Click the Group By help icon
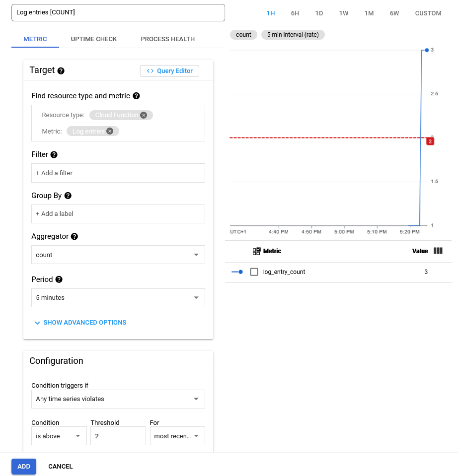Viewport: 458px width, 476px height. 68,196
